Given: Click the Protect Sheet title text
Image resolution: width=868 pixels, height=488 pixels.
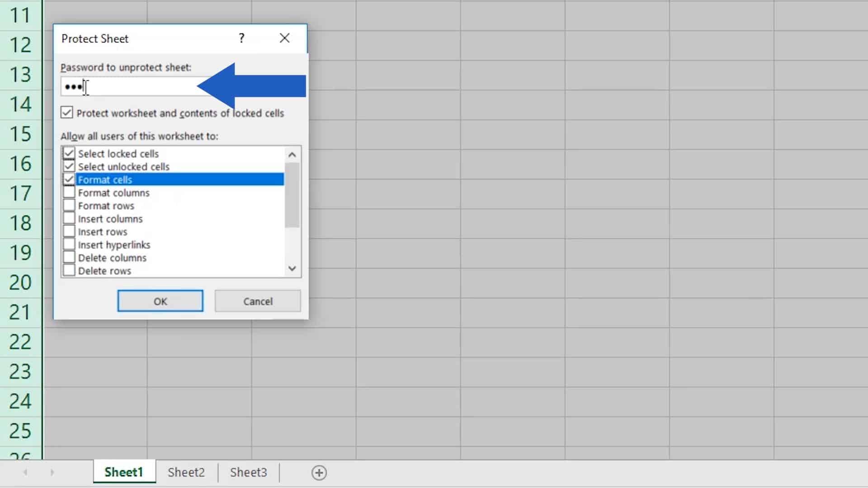Looking at the screenshot, I should (95, 39).
